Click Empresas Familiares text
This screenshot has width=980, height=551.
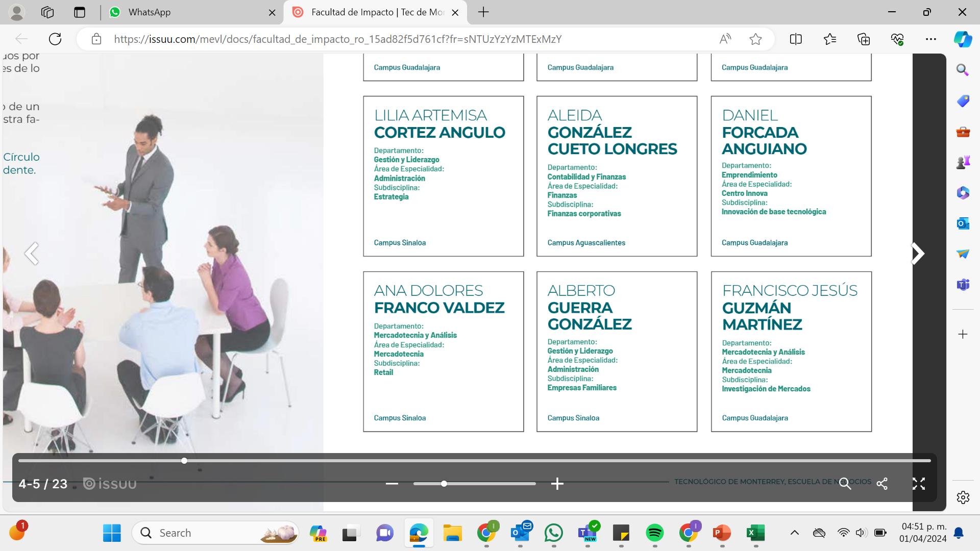[582, 388]
